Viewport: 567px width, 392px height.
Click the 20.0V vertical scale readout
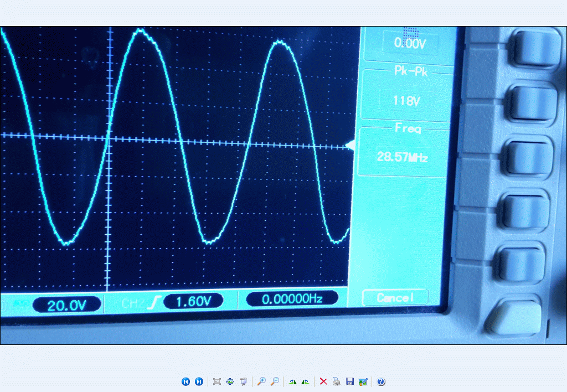pyautogui.click(x=66, y=305)
